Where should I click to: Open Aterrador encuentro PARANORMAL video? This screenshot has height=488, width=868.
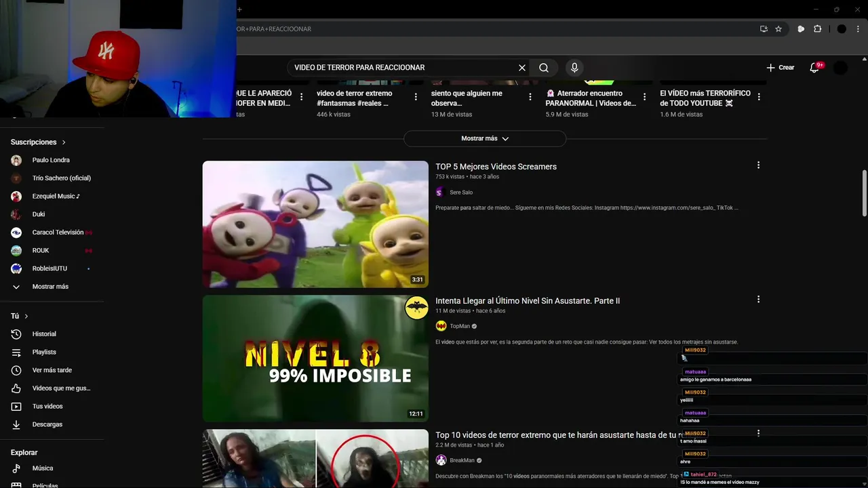[591, 98]
